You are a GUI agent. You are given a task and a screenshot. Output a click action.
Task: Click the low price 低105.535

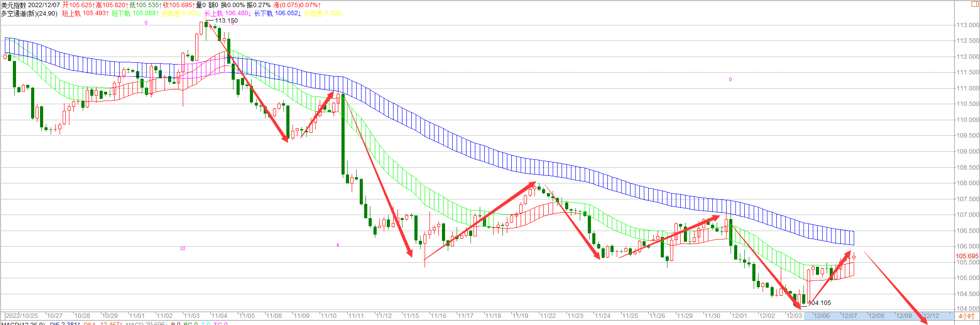click(145, 5)
